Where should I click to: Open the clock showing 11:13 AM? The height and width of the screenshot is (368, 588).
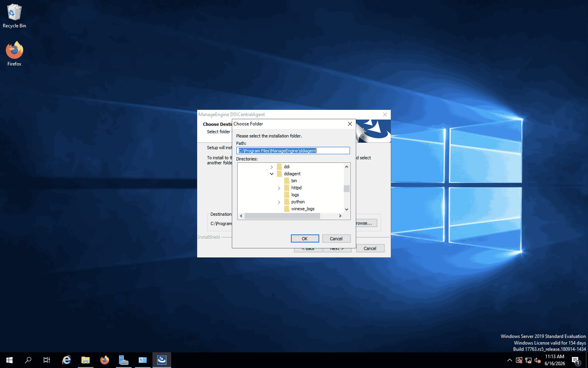pos(555,360)
